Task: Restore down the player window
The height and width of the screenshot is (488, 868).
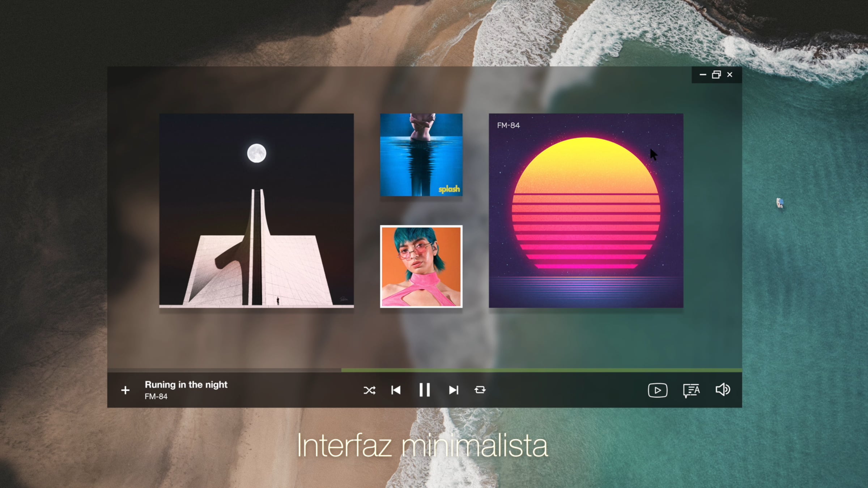Action: point(716,75)
